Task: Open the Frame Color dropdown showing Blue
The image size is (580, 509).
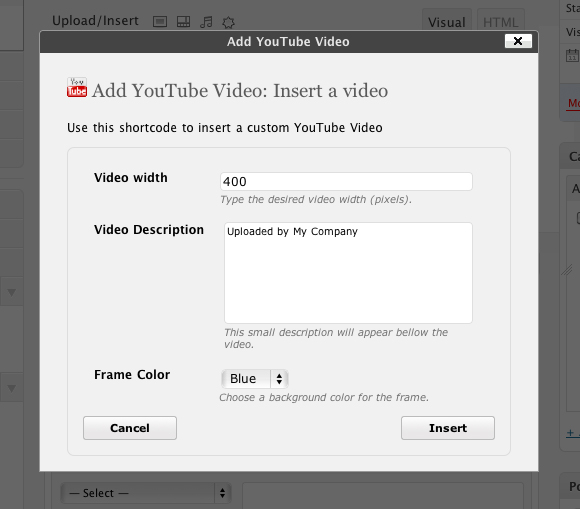Action: point(254,379)
